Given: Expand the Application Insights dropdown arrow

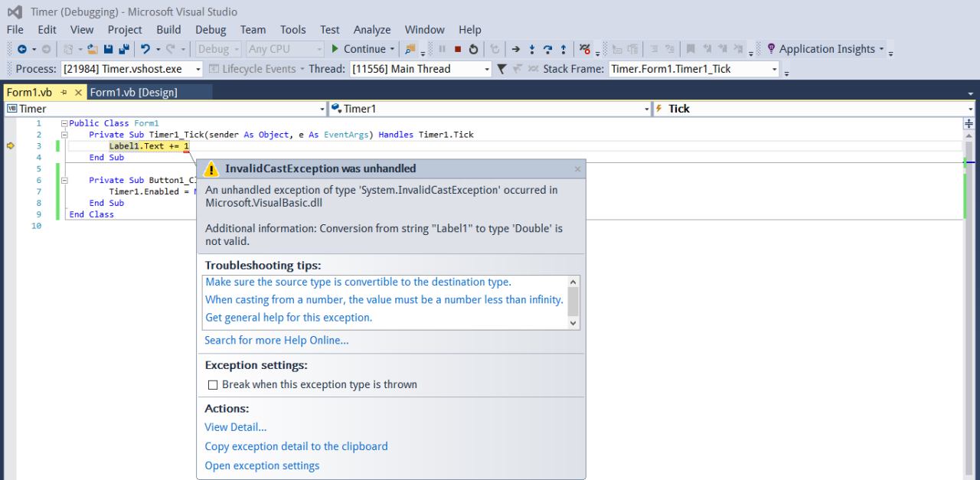Looking at the screenshot, I should click(881, 49).
